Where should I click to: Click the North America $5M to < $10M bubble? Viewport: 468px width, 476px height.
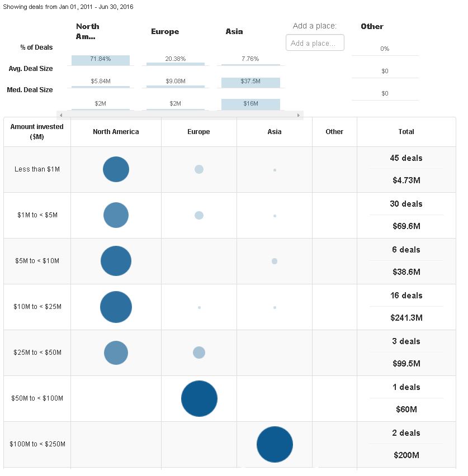coord(116,261)
